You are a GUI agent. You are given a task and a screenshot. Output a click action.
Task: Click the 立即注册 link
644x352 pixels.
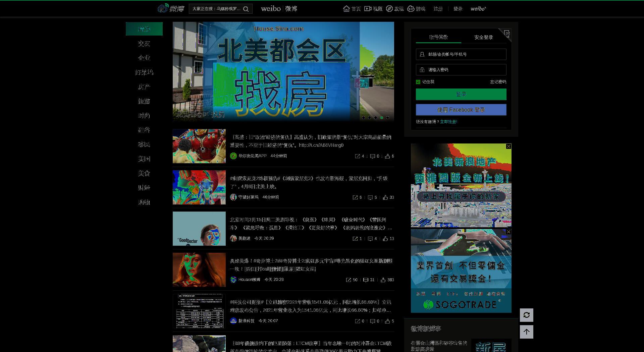(448, 122)
